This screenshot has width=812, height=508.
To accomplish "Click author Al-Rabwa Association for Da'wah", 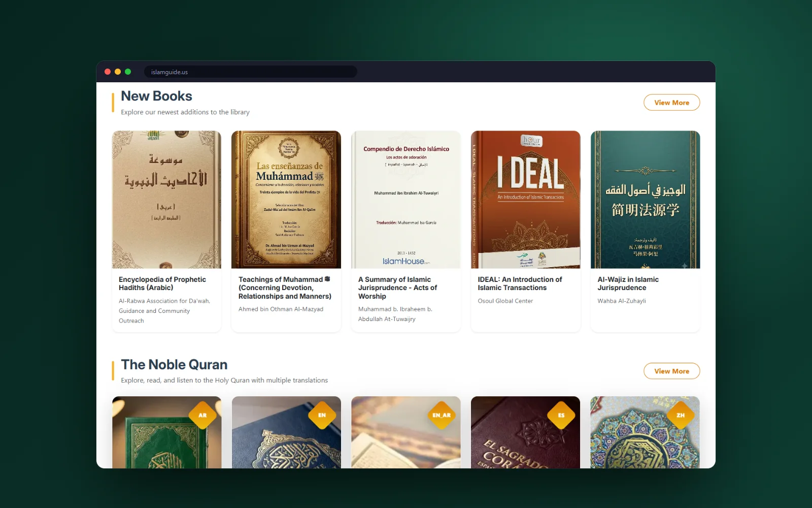I will 164,310.
